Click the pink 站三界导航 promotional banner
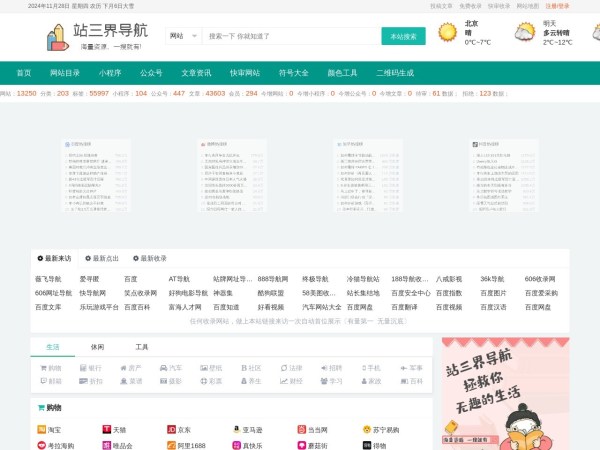Viewport: 600px width, 450px height. tap(505, 392)
